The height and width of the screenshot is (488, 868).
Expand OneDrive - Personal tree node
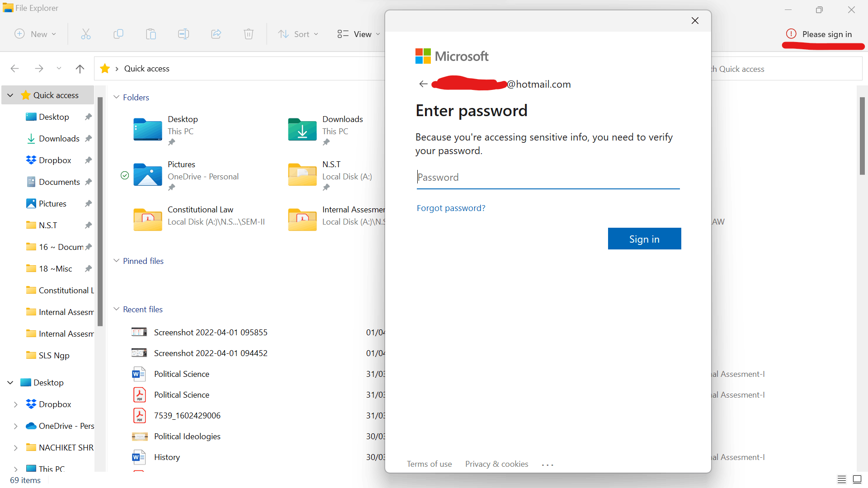15,426
